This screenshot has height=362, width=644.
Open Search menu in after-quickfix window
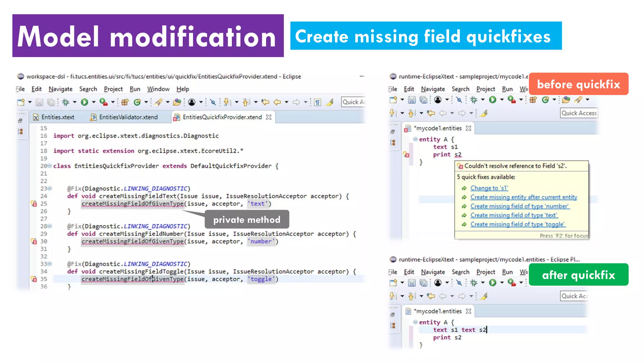click(x=461, y=272)
